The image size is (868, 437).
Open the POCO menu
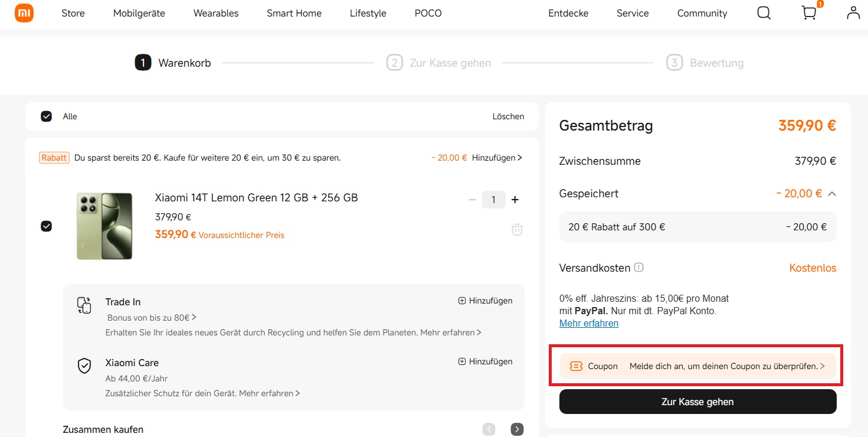tap(428, 13)
